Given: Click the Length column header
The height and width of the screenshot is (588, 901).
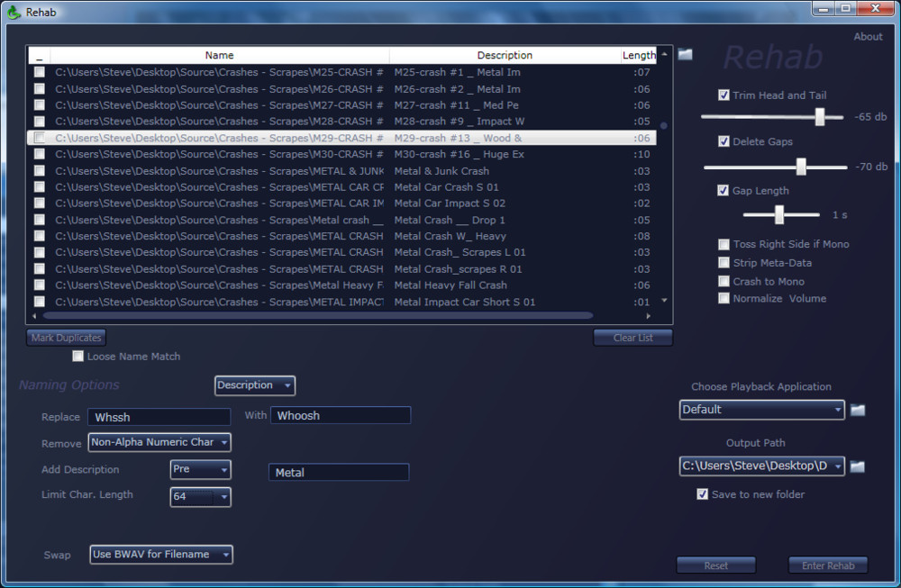Looking at the screenshot, I should coord(639,55).
